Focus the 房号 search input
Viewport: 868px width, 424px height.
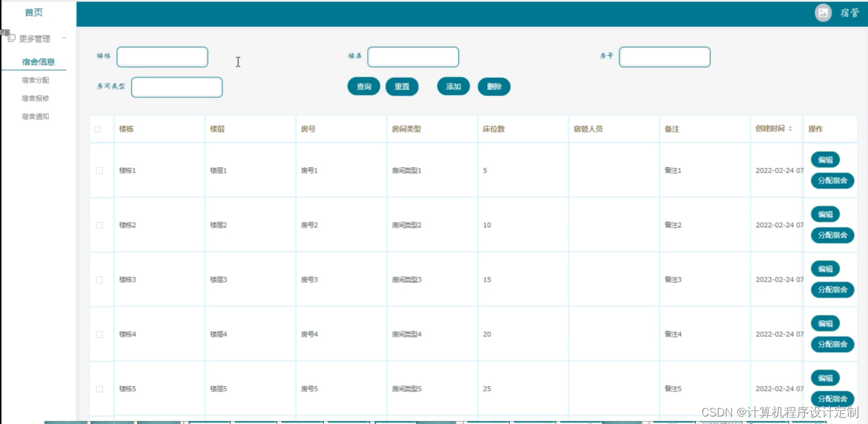click(x=664, y=57)
